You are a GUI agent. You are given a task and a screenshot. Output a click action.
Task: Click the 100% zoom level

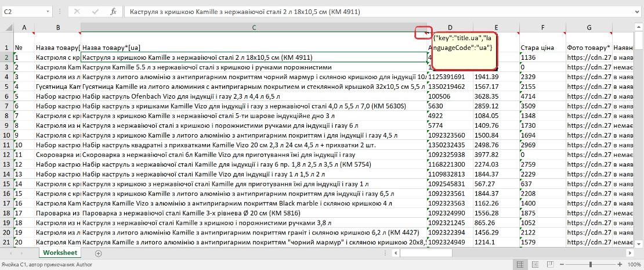[635, 265]
